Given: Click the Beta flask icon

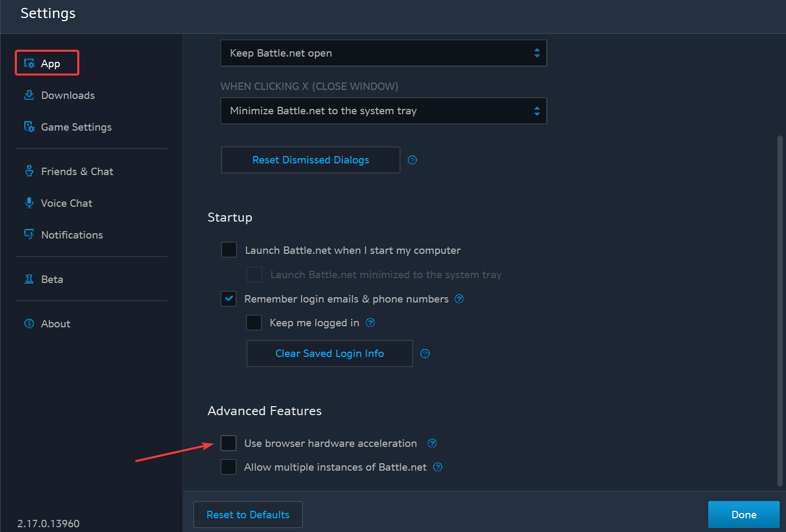Looking at the screenshot, I should (30, 279).
